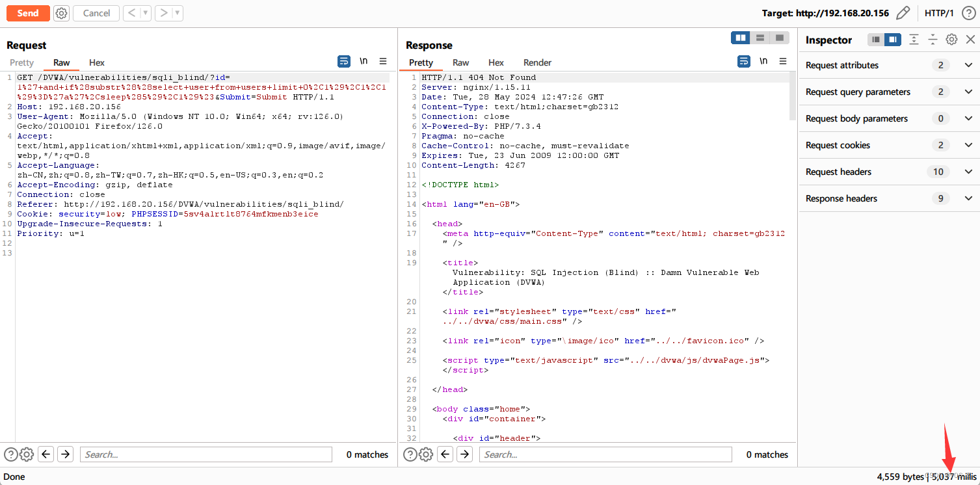The width and height of the screenshot is (980, 485).
Task: Open forward-history dropdown arrow
Action: [x=178, y=13]
